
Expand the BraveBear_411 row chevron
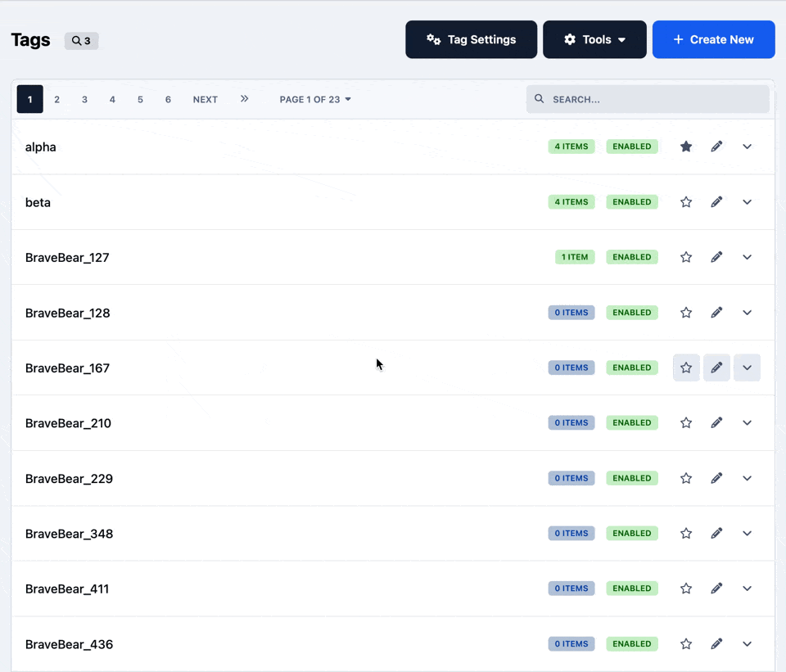[x=747, y=589]
